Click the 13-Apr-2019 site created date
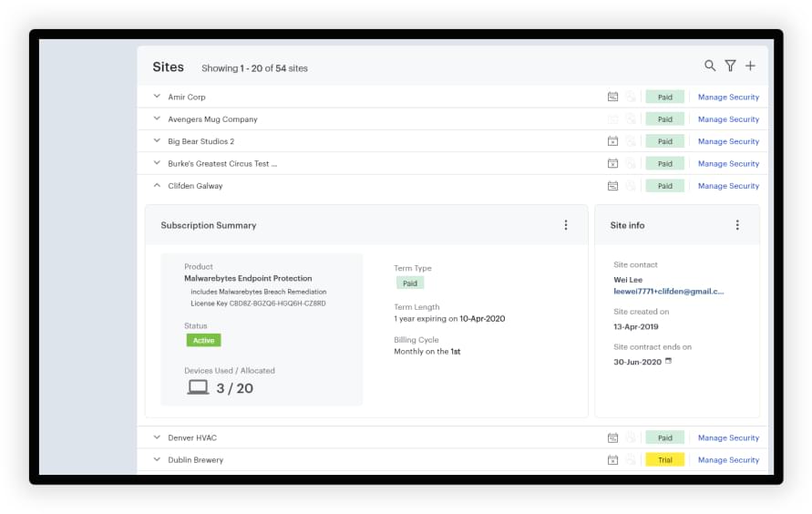This screenshot has width=812, height=514. (635, 326)
